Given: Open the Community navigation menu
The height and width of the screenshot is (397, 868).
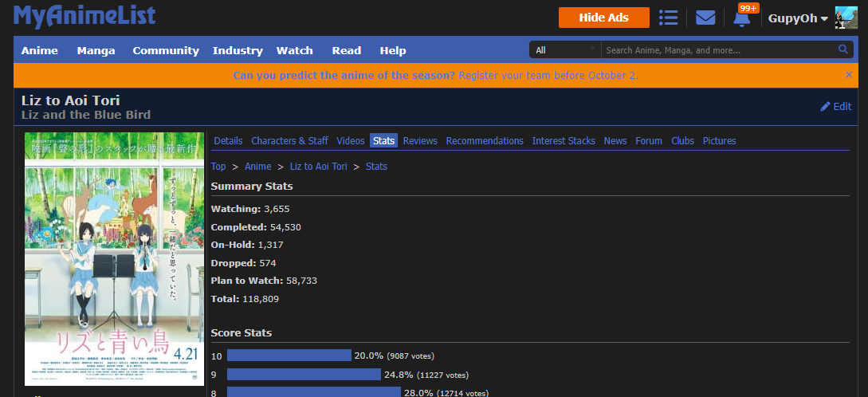Looking at the screenshot, I should [166, 50].
